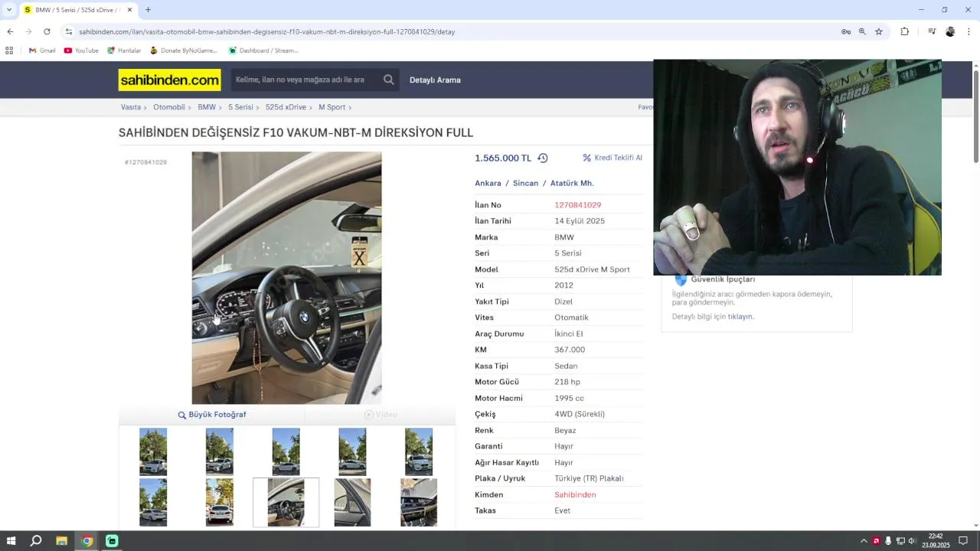The image size is (980, 551).
Task: Show hidden system tray icons
Action: tap(864, 541)
